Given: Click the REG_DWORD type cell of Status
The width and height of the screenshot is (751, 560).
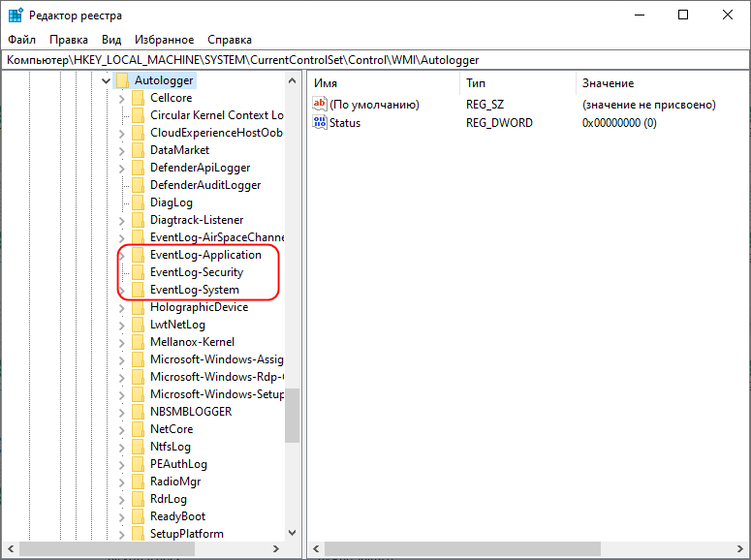Looking at the screenshot, I should (500, 123).
